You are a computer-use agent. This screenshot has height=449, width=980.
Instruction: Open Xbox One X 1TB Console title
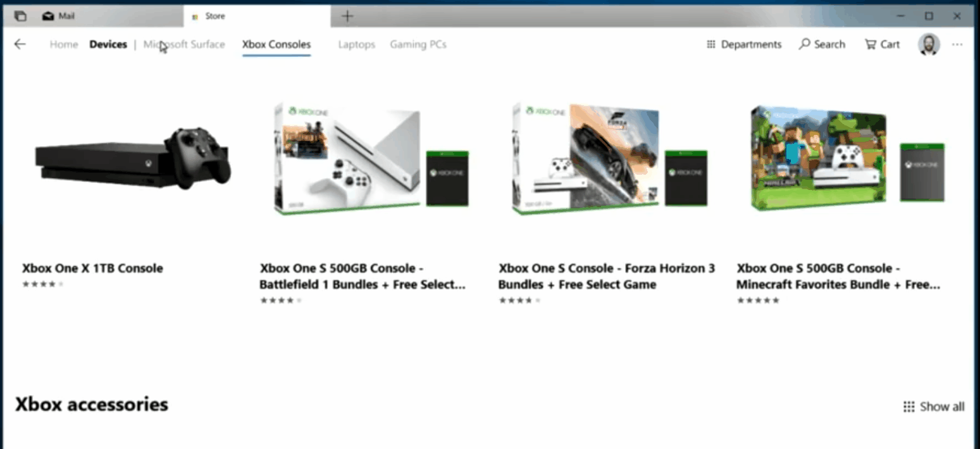coord(92,269)
